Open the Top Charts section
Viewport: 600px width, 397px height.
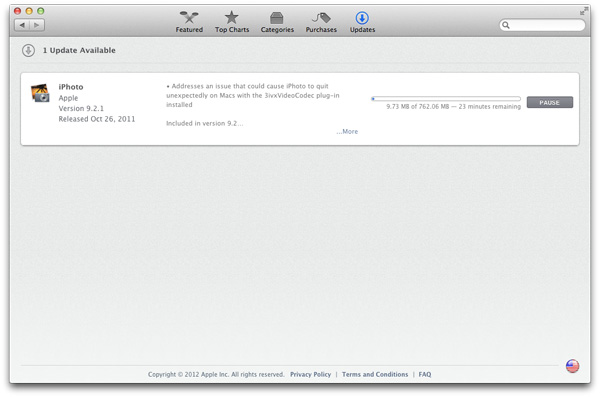[232, 22]
